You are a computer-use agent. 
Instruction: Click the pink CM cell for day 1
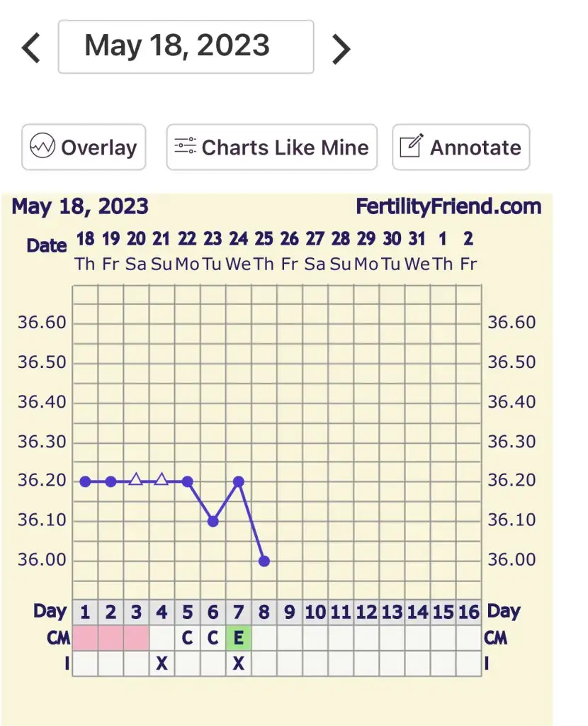coord(85,638)
